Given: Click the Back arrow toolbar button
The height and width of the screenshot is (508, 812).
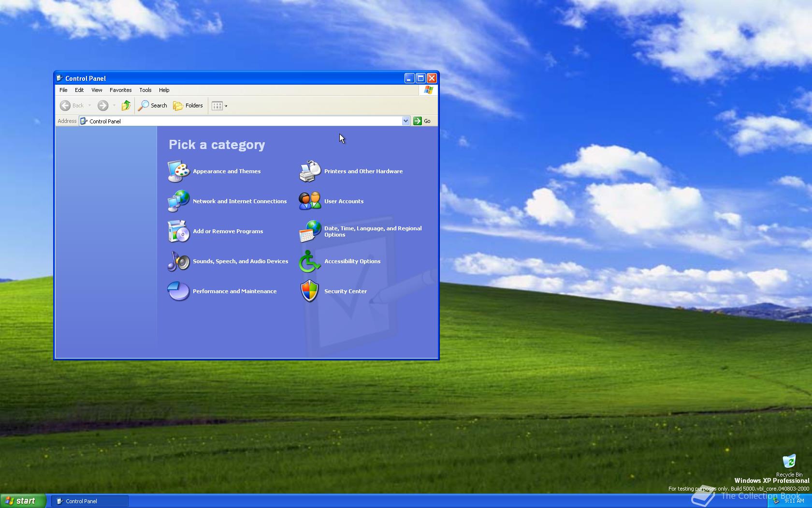Looking at the screenshot, I should coord(72,105).
